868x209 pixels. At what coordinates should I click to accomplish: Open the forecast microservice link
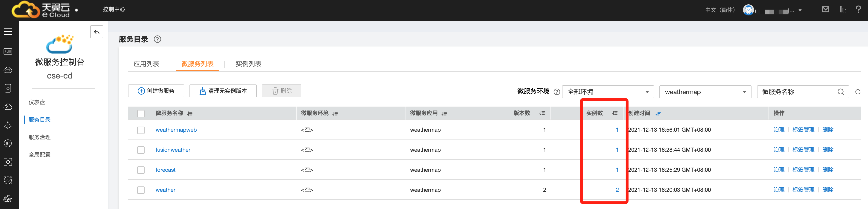point(166,170)
